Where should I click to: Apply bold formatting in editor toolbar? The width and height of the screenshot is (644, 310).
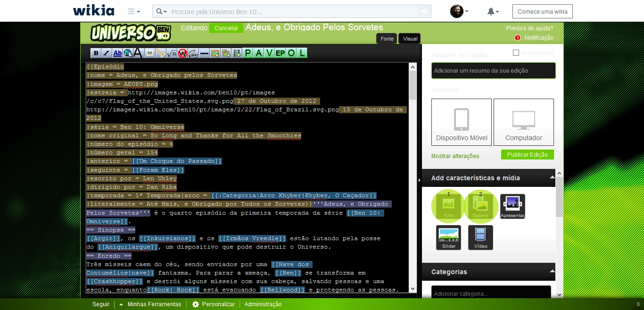(96, 53)
